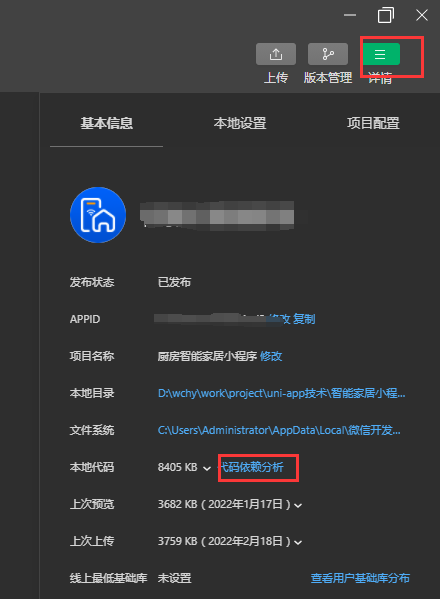This screenshot has height=599, width=440.
Task: Open version management (版本管理) branch icon
Action: click(x=328, y=54)
